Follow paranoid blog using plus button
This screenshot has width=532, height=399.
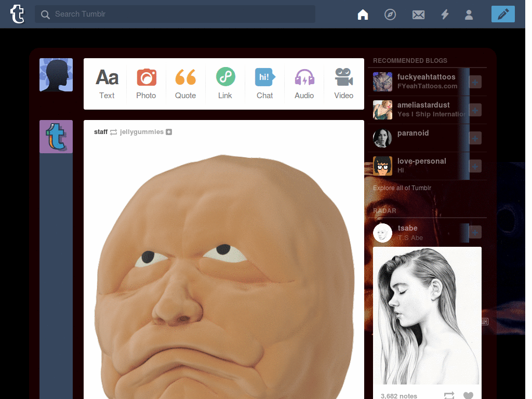click(x=475, y=138)
